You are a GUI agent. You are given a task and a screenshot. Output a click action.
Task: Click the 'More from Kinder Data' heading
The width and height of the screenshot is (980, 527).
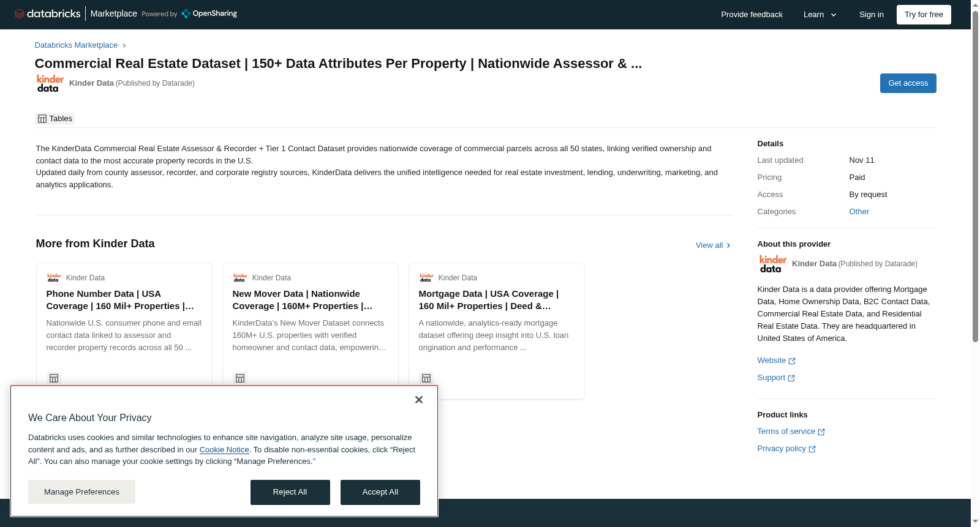(x=95, y=244)
